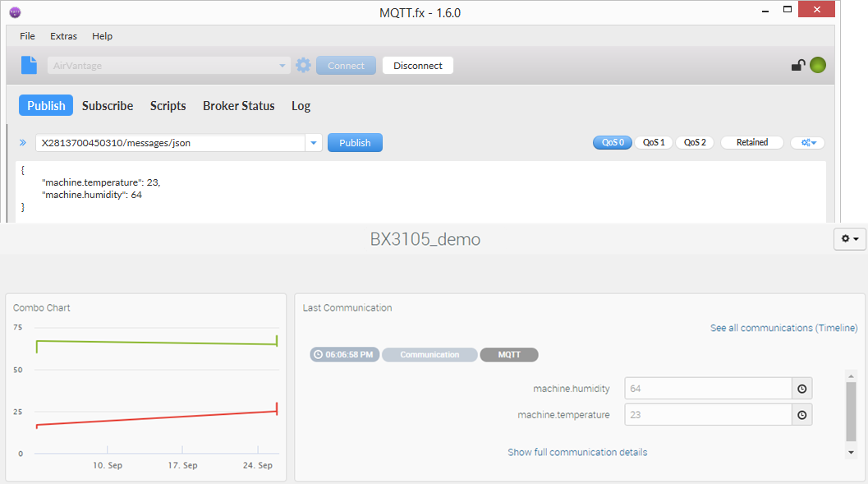Click the green connection status indicator
Image resolution: width=868 pixels, height=484 pixels.
tap(818, 65)
